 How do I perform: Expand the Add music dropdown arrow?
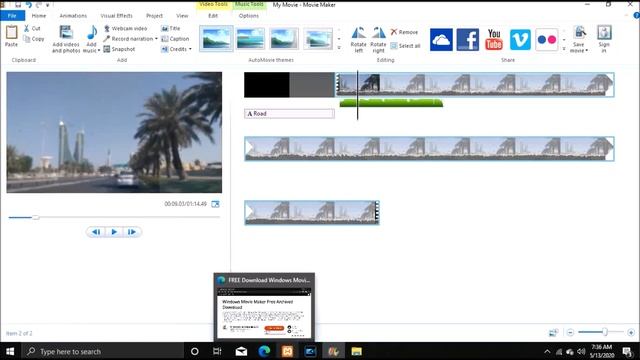(98, 51)
